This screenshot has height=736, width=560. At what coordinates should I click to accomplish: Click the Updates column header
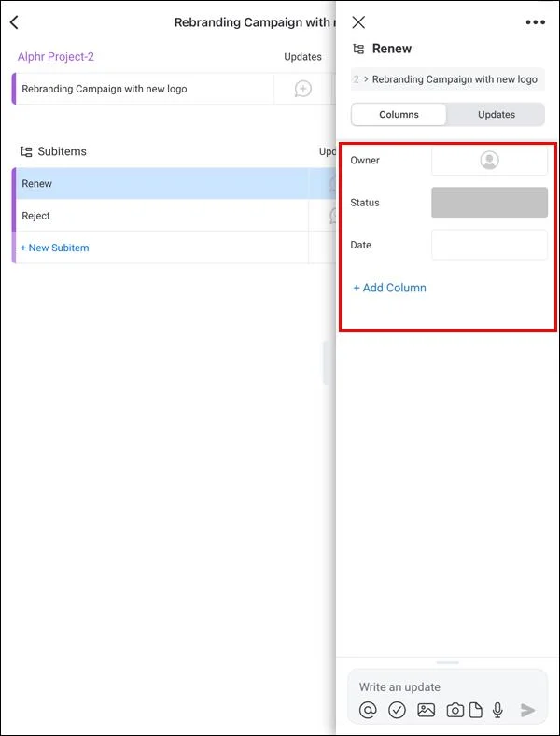(302, 57)
